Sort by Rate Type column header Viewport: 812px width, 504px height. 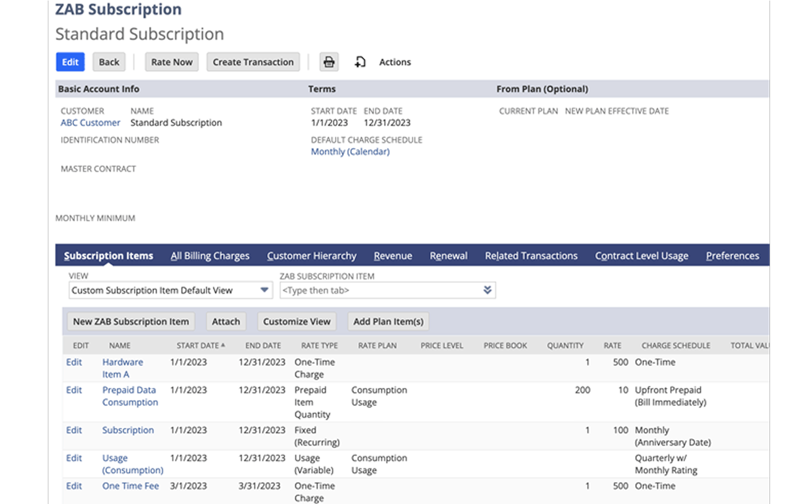pos(319,345)
